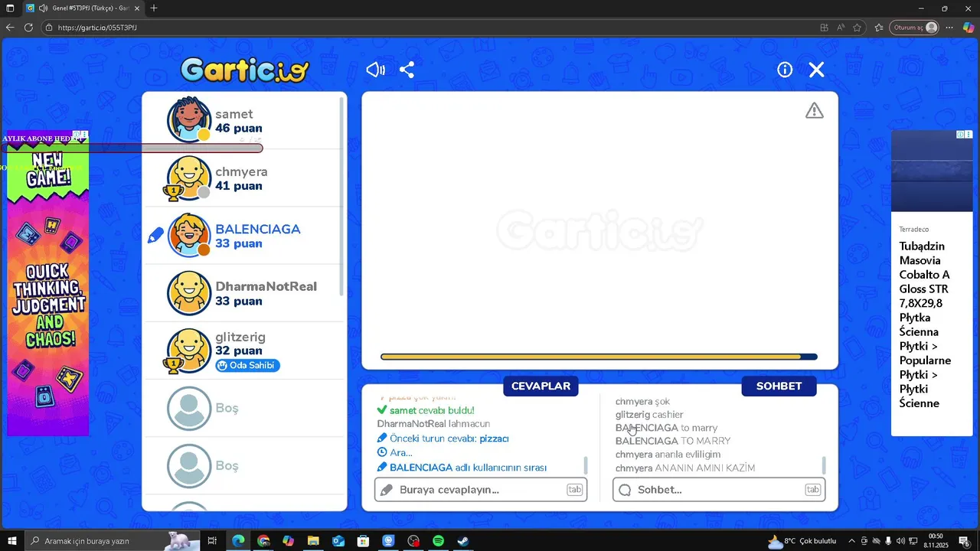Screen dimensions: 980x551
Task: Report the drawing via warning triangle
Action: pyautogui.click(x=814, y=111)
